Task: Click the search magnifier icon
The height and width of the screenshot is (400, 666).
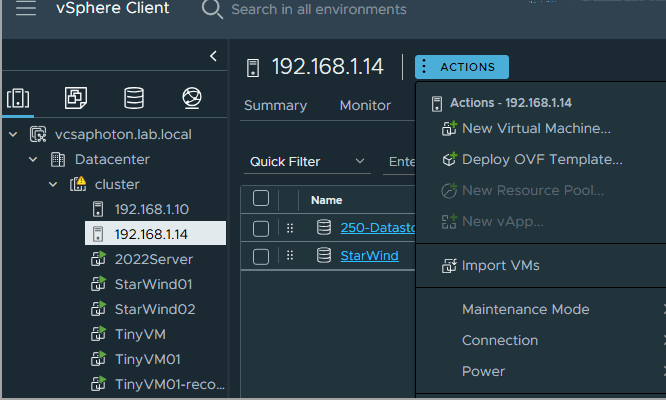Action: click(212, 9)
